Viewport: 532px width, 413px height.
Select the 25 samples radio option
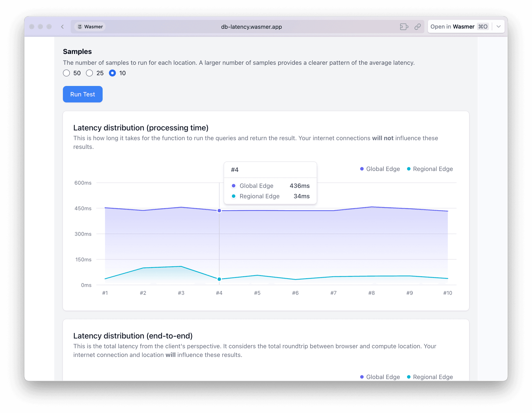89,73
